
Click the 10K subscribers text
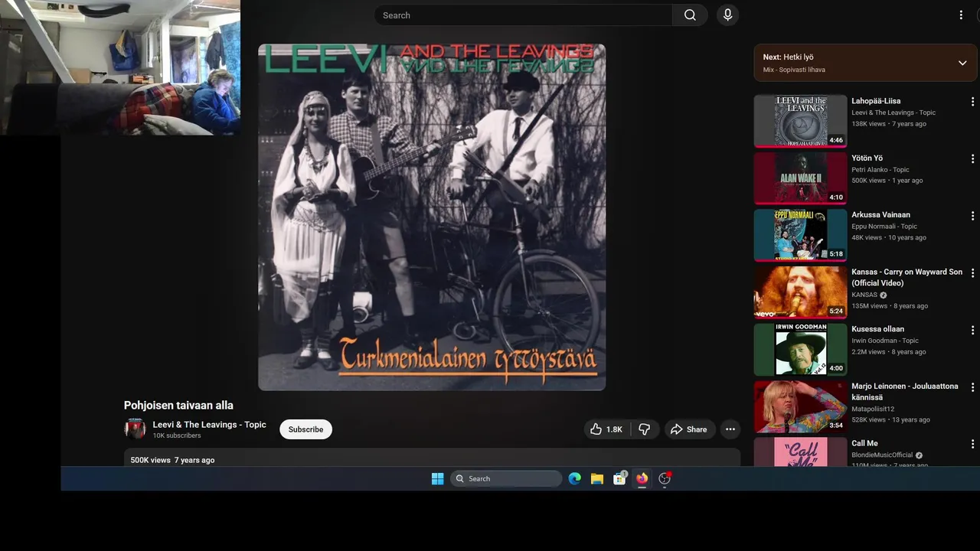177,435
